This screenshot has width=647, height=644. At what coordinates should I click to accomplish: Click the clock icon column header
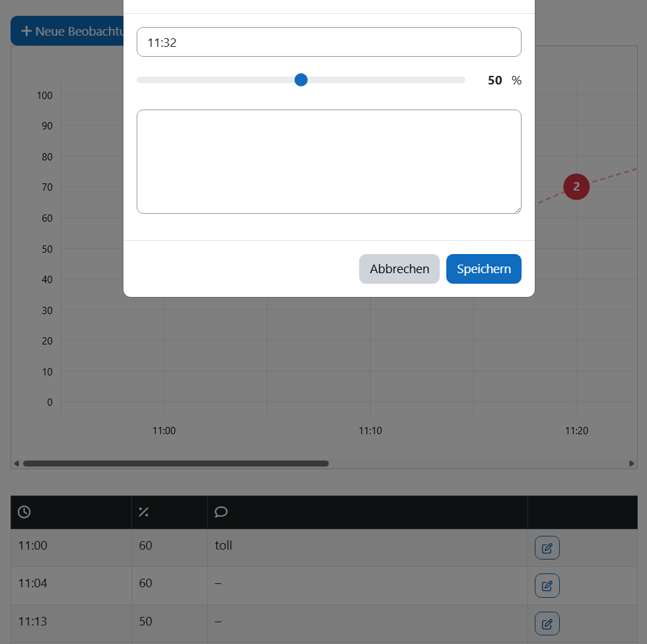point(24,512)
